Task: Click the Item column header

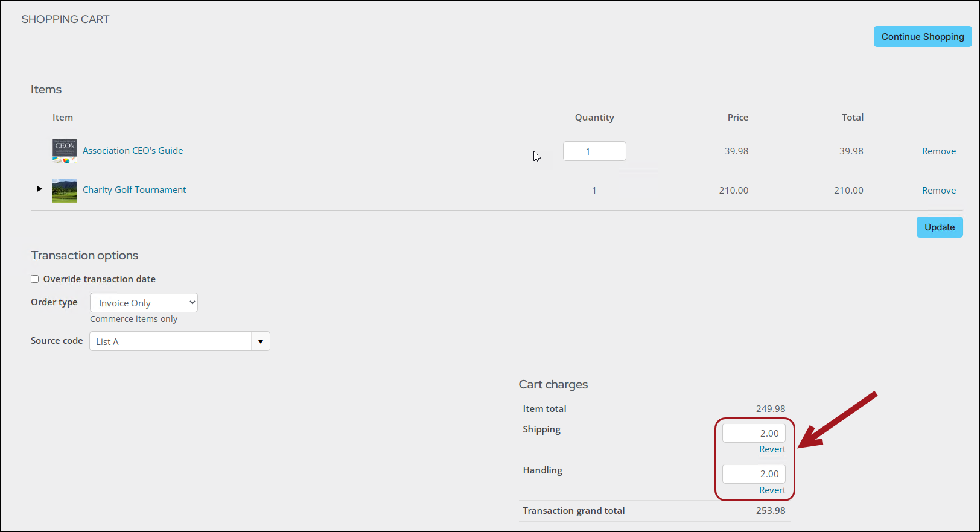Action: pyautogui.click(x=63, y=118)
